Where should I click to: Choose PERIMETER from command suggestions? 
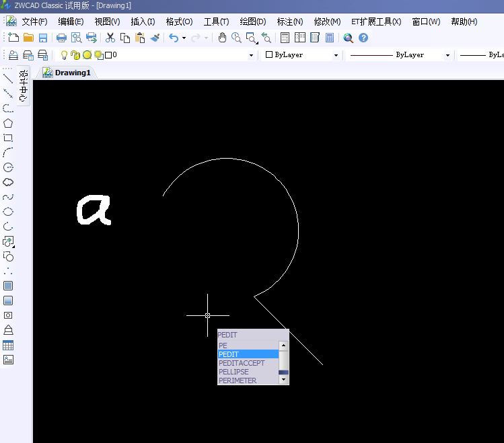click(237, 380)
